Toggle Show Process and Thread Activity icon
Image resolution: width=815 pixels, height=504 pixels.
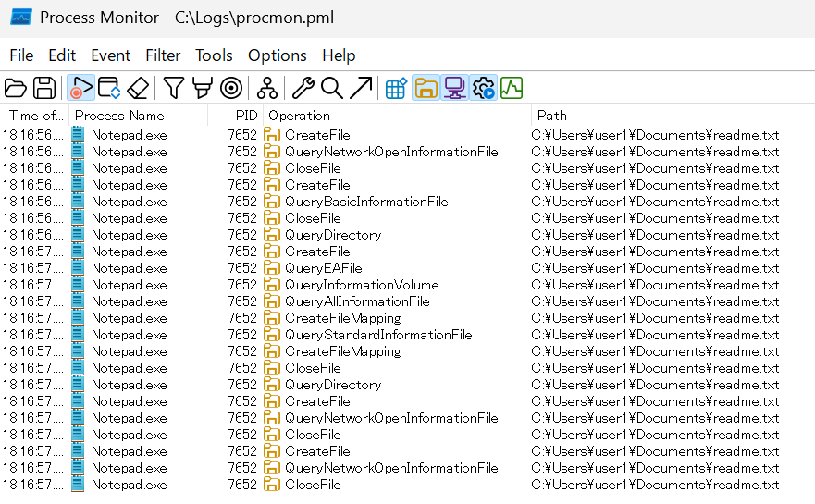[x=484, y=88]
